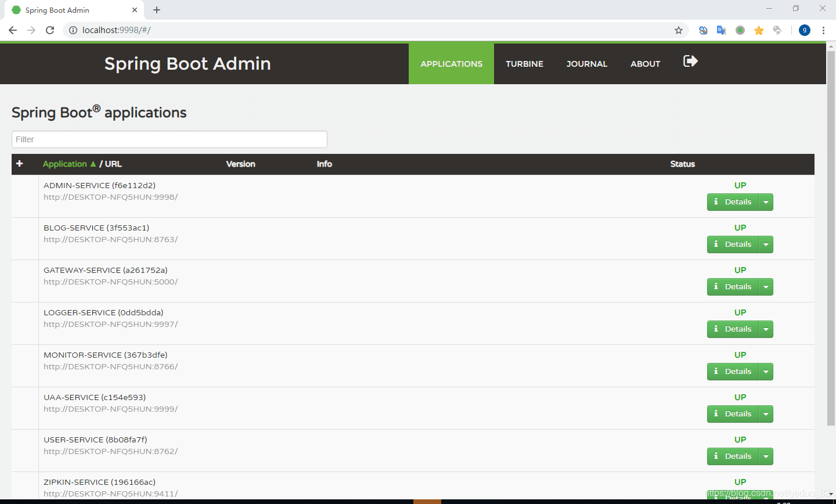836x504 pixels.
Task: Click the yellow star extension icon
Action: [759, 30]
